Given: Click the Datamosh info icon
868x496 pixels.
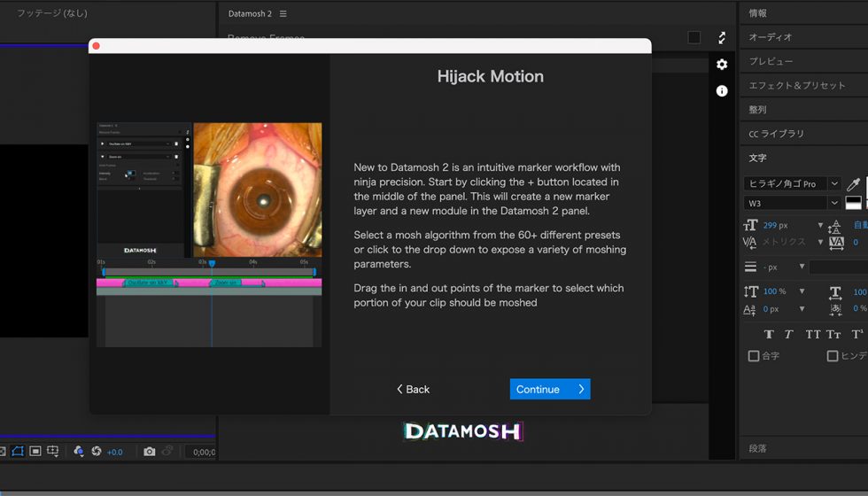Looking at the screenshot, I should click(x=722, y=90).
